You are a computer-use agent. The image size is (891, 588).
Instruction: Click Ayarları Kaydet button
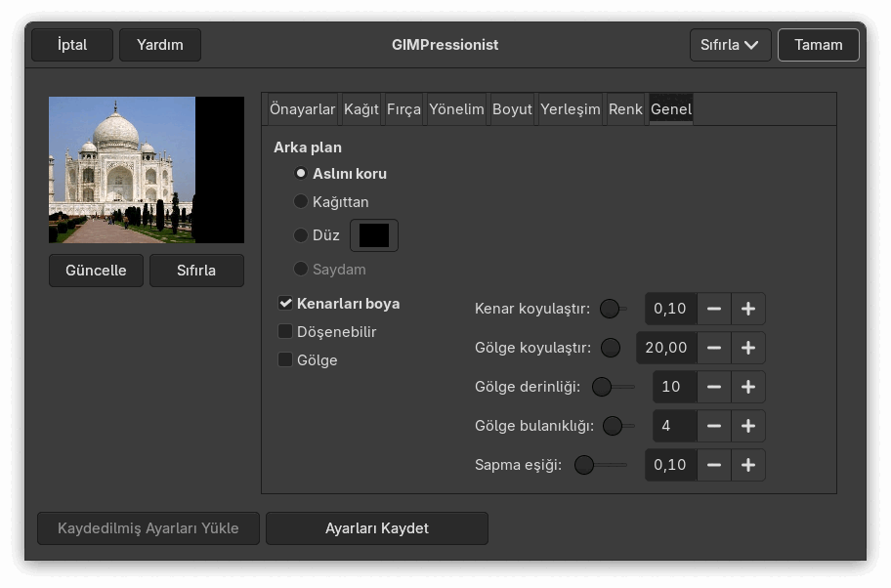(377, 528)
